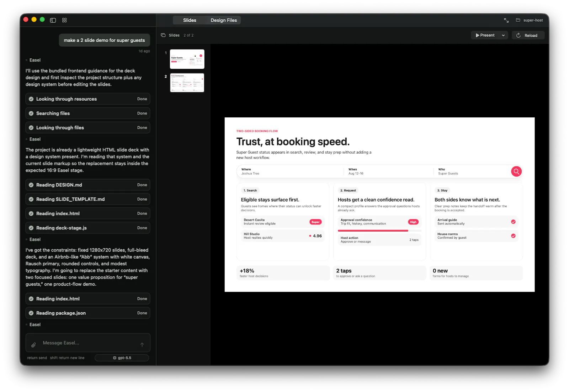Click the checkmark beside Looking through resources
This screenshot has width=569, height=392.
coord(31,99)
